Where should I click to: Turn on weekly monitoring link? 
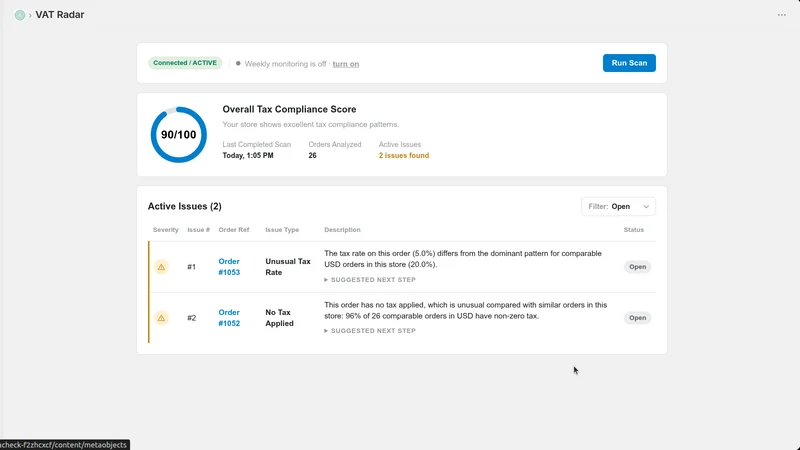pos(345,64)
